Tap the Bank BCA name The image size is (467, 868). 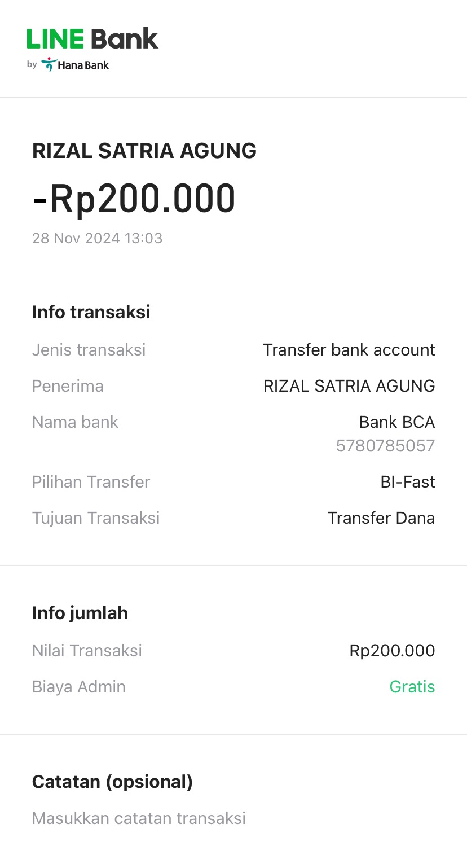(x=396, y=422)
